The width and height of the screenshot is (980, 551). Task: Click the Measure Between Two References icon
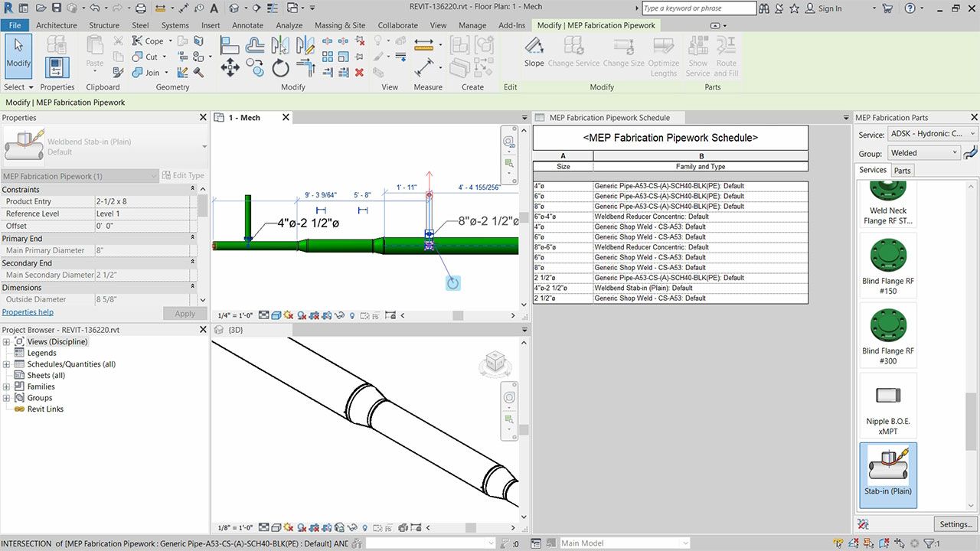[x=423, y=45]
